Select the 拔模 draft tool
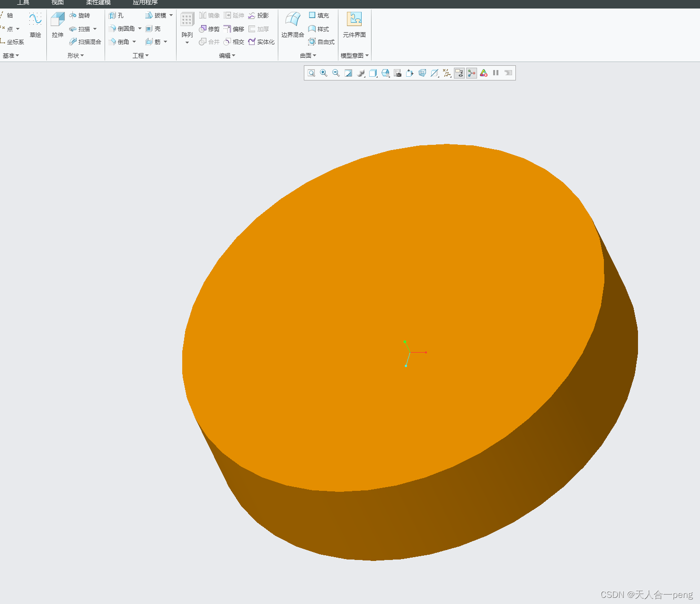The image size is (700, 604). [x=156, y=16]
